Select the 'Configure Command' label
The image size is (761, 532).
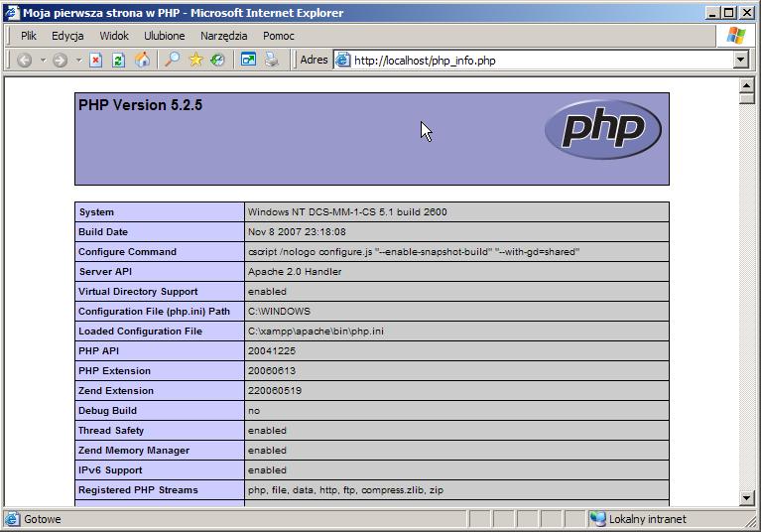[x=127, y=252]
